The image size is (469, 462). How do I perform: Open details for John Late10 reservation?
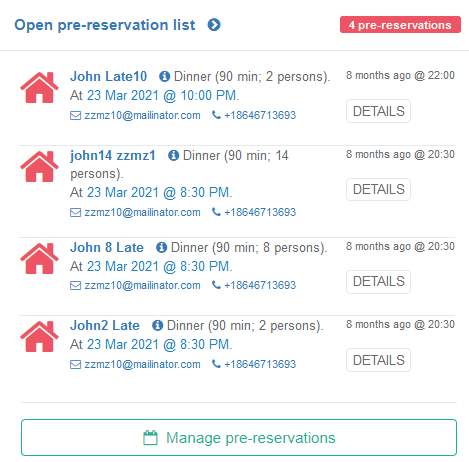click(x=378, y=111)
